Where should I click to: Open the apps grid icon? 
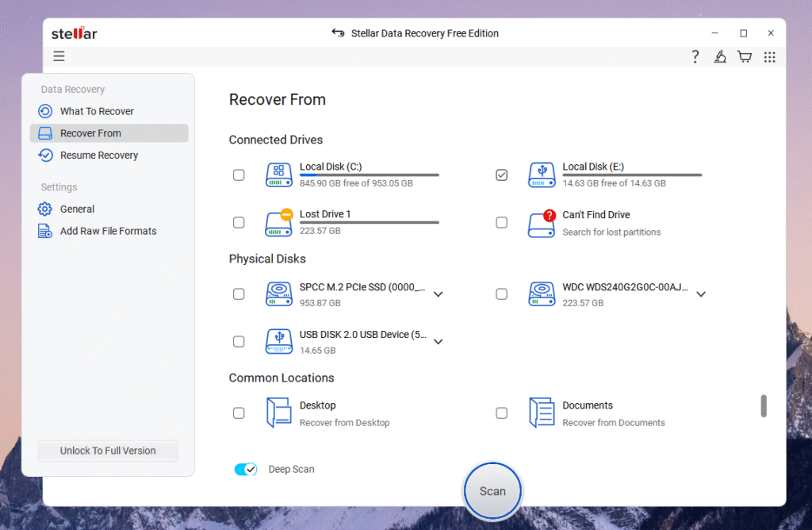pyautogui.click(x=769, y=56)
